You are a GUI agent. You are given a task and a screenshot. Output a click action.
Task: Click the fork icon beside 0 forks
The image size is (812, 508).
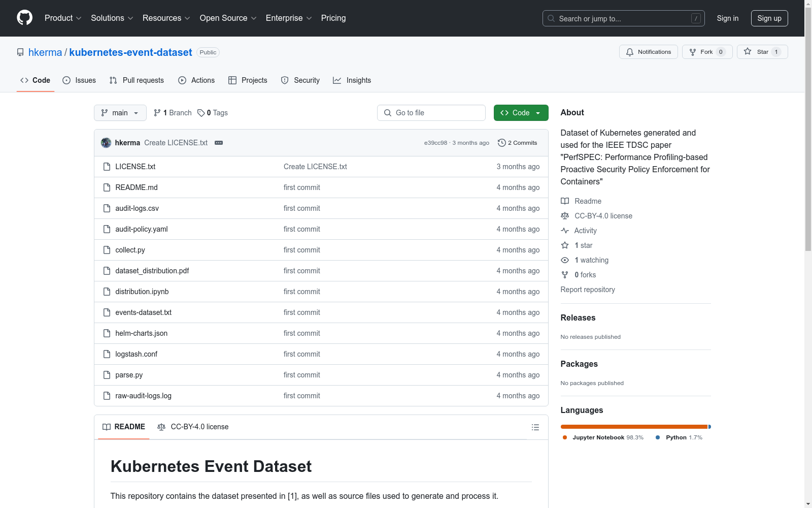pyautogui.click(x=565, y=275)
